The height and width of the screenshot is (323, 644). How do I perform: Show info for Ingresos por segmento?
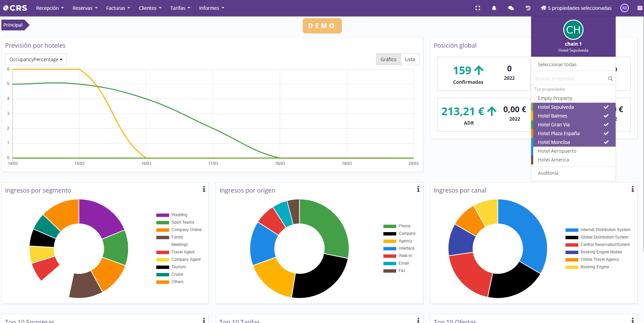point(204,189)
